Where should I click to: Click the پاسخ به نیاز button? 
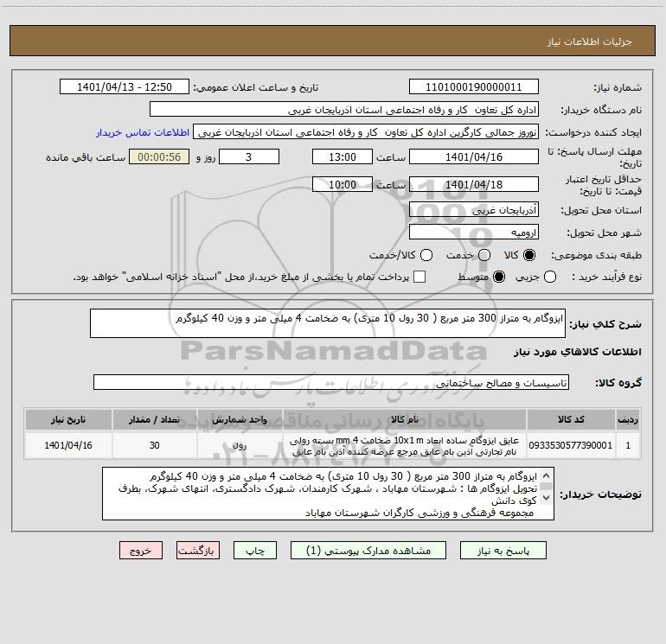point(503,551)
